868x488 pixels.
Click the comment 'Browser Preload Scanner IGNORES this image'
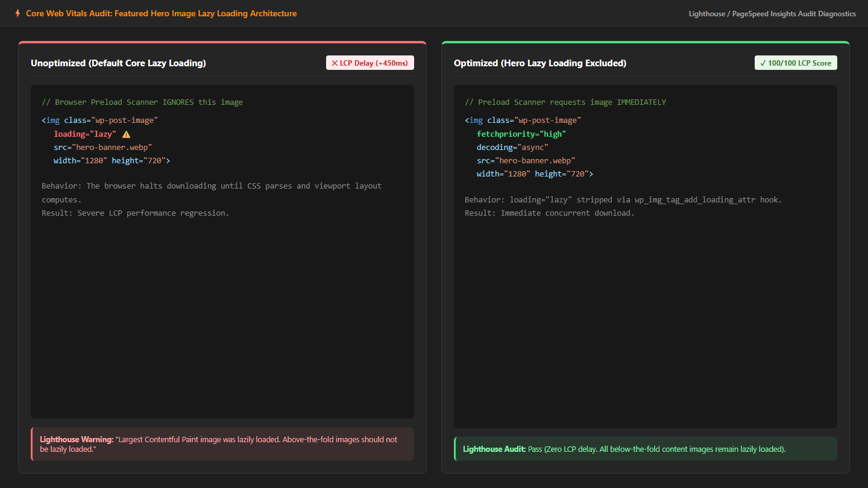pos(142,102)
